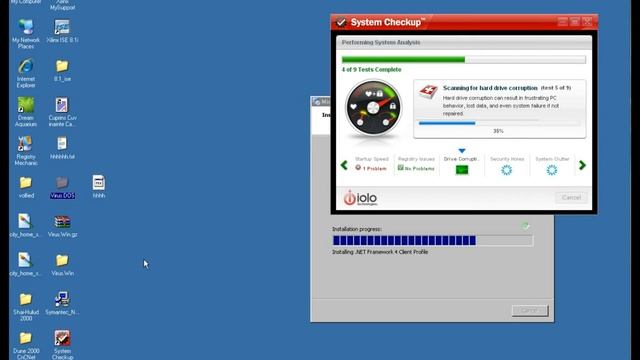The height and width of the screenshot is (360, 640).
Task: Click the spinning icon beside Installation progress
Action: 525,226
